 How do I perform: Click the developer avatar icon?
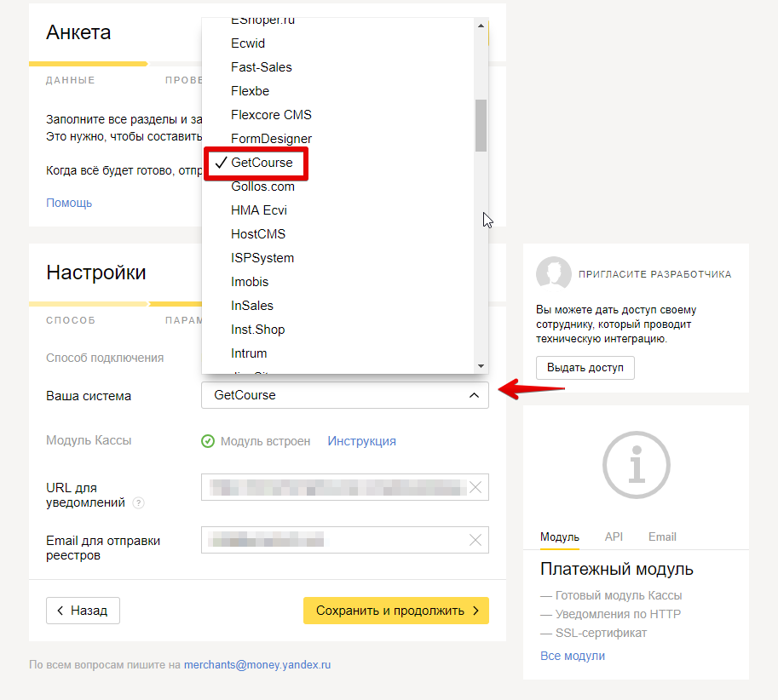(554, 273)
